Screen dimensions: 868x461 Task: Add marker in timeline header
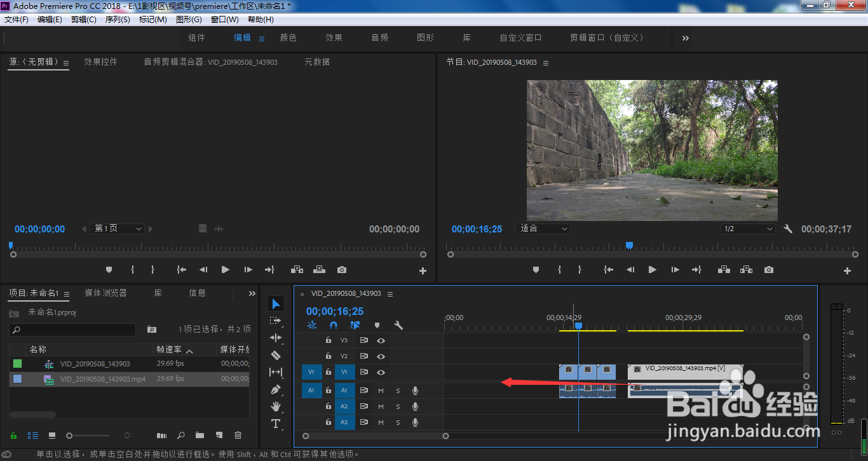click(377, 325)
